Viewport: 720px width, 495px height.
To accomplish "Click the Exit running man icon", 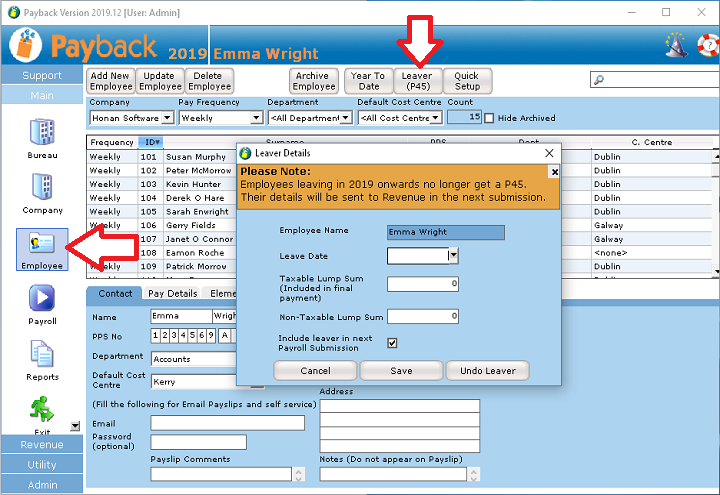I will point(42,409).
